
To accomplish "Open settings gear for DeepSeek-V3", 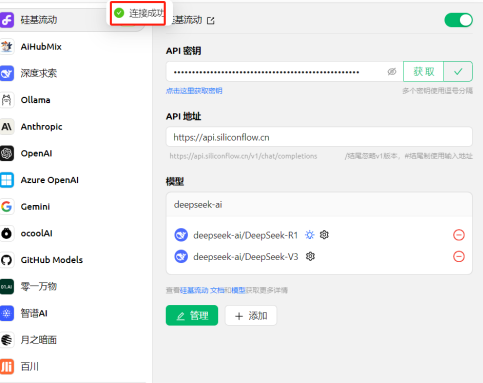I will 310,256.
